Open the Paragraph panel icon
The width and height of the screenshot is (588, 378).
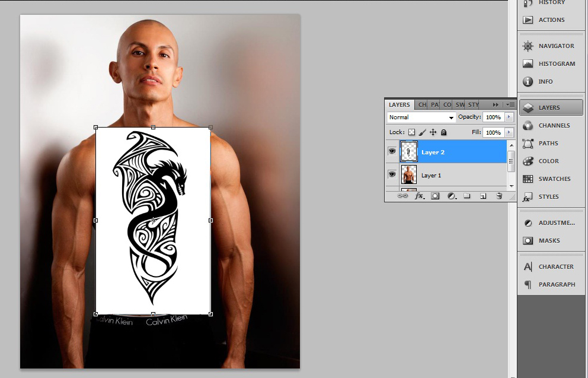pos(528,284)
